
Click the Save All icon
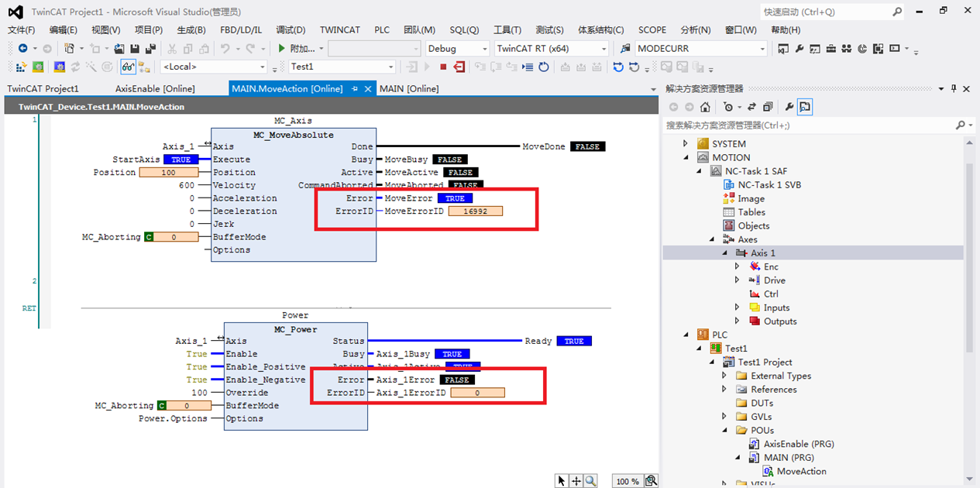pyautogui.click(x=151, y=48)
